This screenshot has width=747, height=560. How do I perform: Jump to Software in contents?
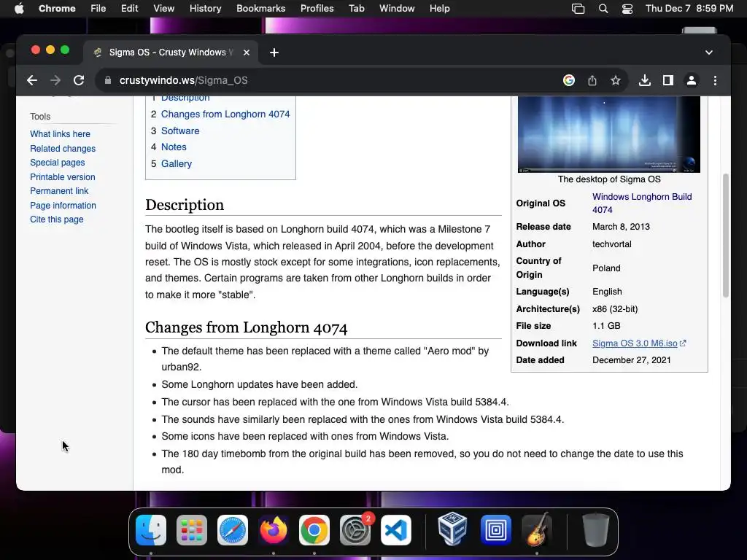pos(180,131)
